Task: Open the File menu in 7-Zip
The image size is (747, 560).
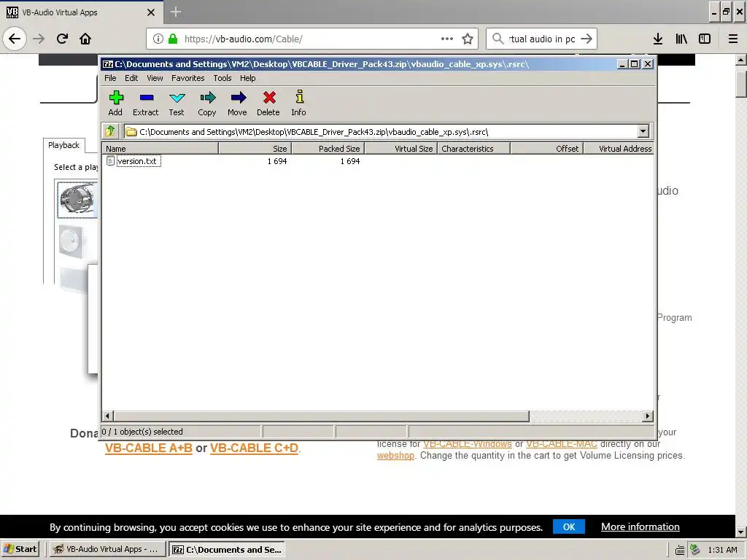Action: click(110, 78)
